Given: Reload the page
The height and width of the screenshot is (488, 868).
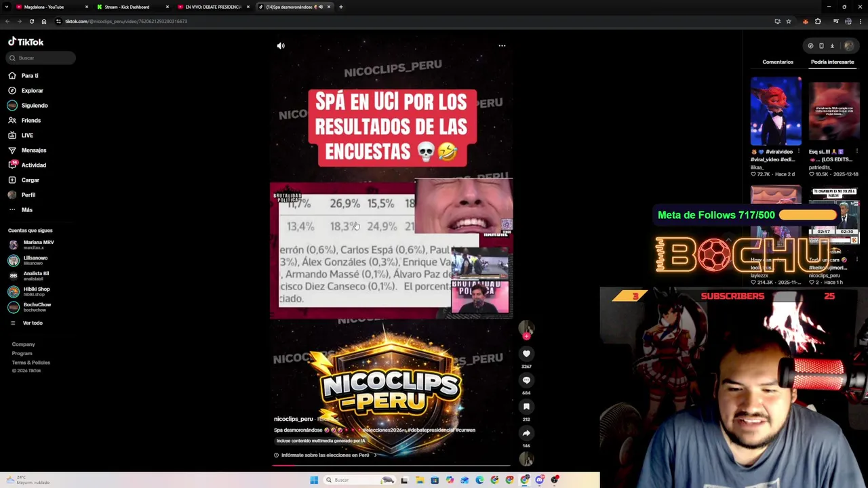Looking at the screenshot, I should (x=31, y=21).
